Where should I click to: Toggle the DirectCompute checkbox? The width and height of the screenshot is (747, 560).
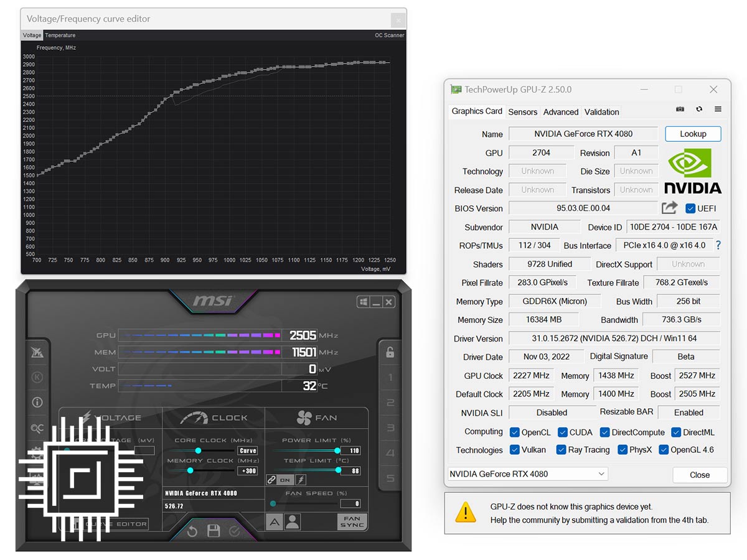coord(605,432)
